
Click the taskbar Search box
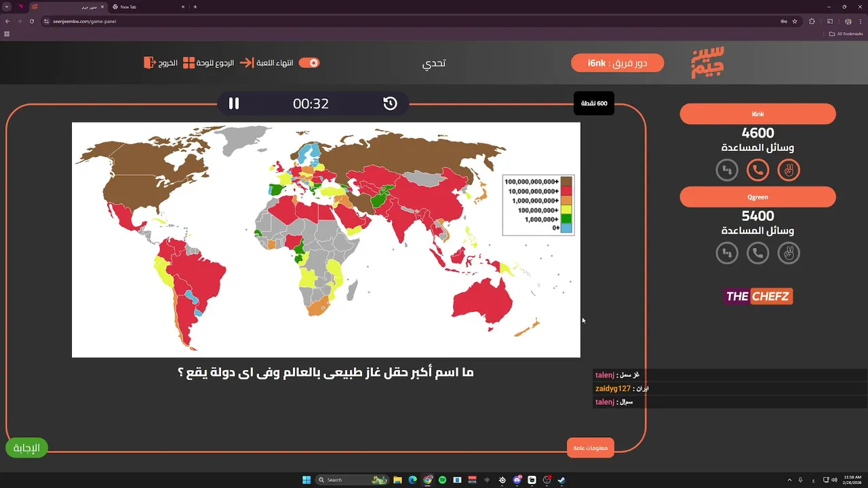[x=352, y=480]
